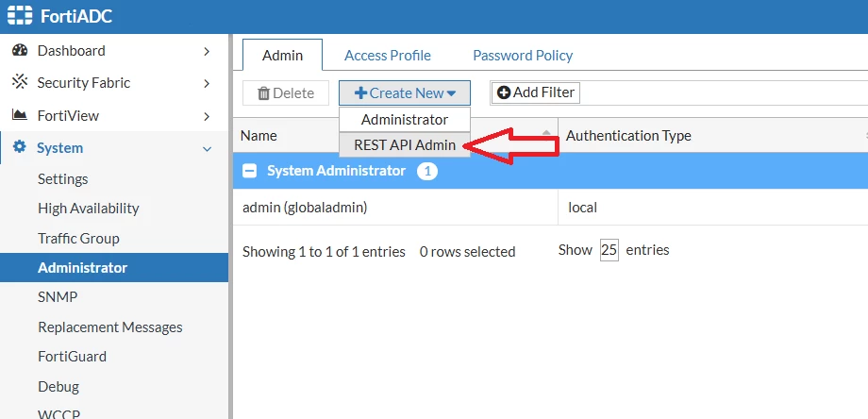Viewport: 868px width, 419px height.
Task: Open the Settings submenu item
Action: tap(62, 178)
